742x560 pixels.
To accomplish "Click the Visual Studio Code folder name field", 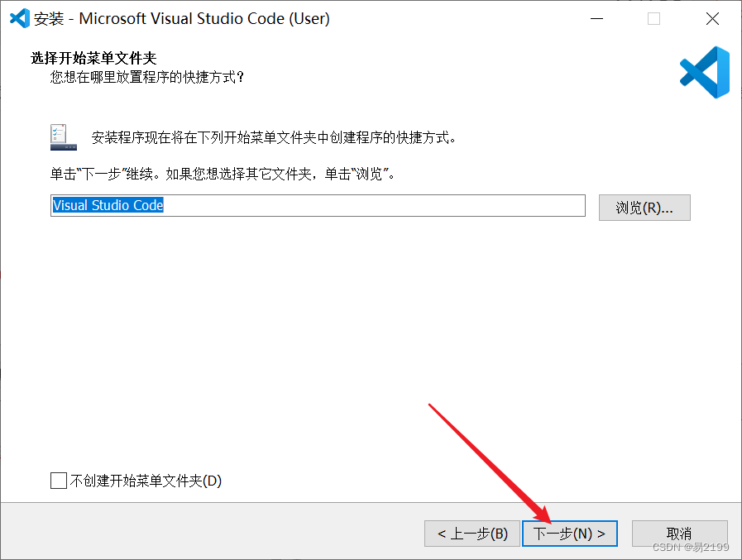I will point(318,205).
